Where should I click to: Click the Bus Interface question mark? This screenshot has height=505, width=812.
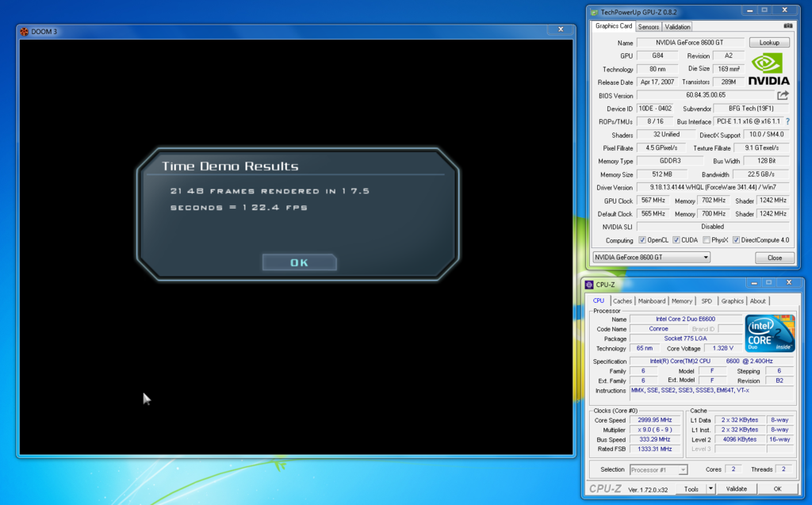(x=787, y=121)
